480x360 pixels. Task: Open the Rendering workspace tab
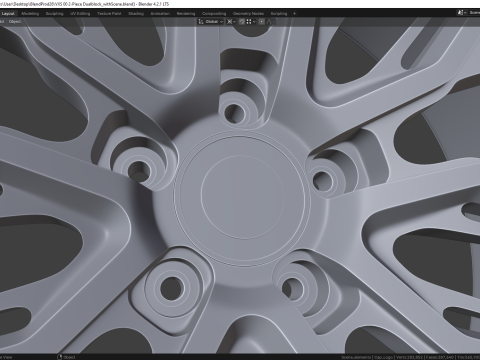[x=186, y=14]
